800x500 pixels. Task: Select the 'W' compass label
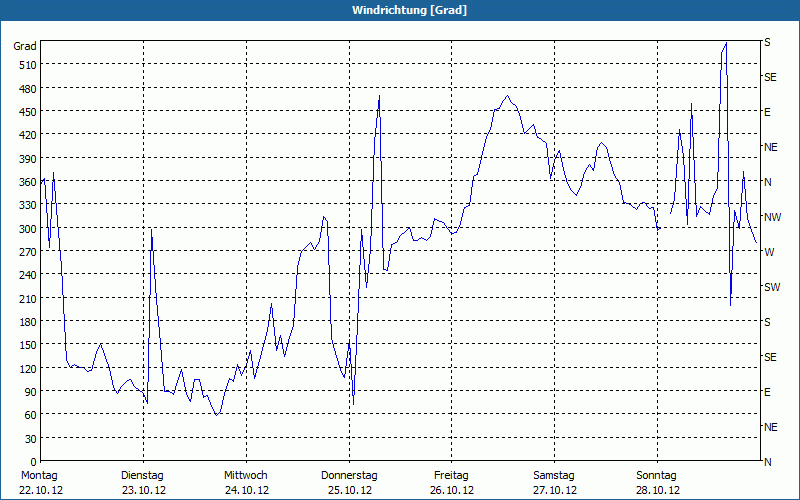pyautogui.click(x=769, y=252)
